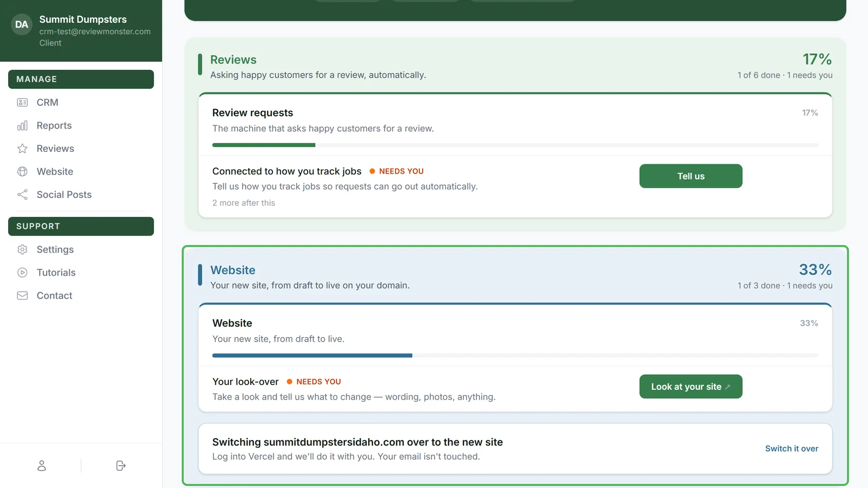Go to Reports in the sidebar
This screenshot has height=488, width=868.
81,126
